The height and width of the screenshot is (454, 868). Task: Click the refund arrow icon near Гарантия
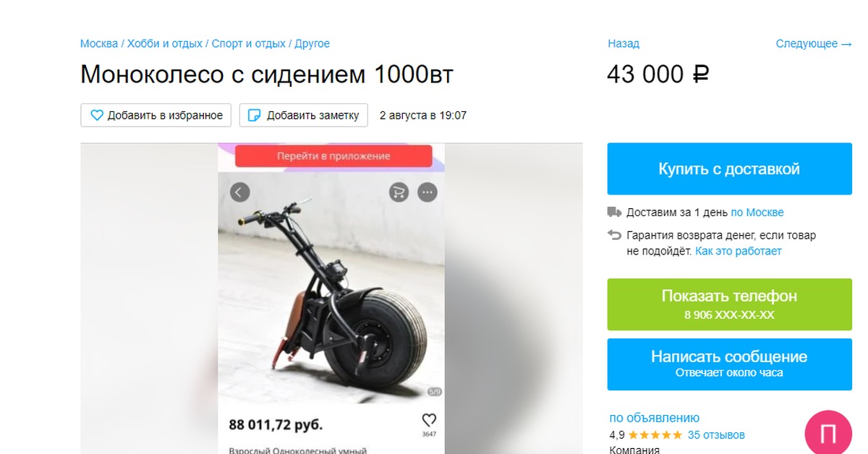[614, 235]
